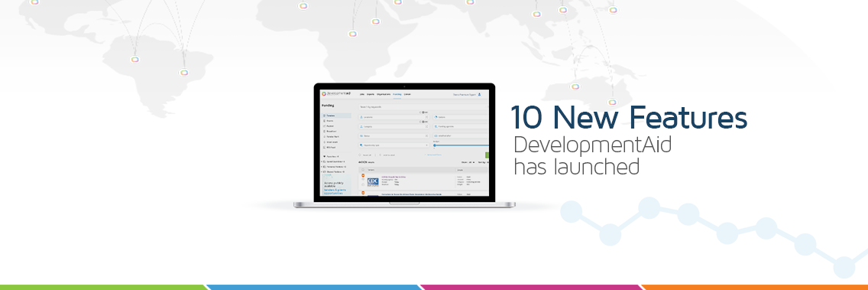Select Tenders in the Funding sidebar
Screen dimensions: 868x290
336,116
